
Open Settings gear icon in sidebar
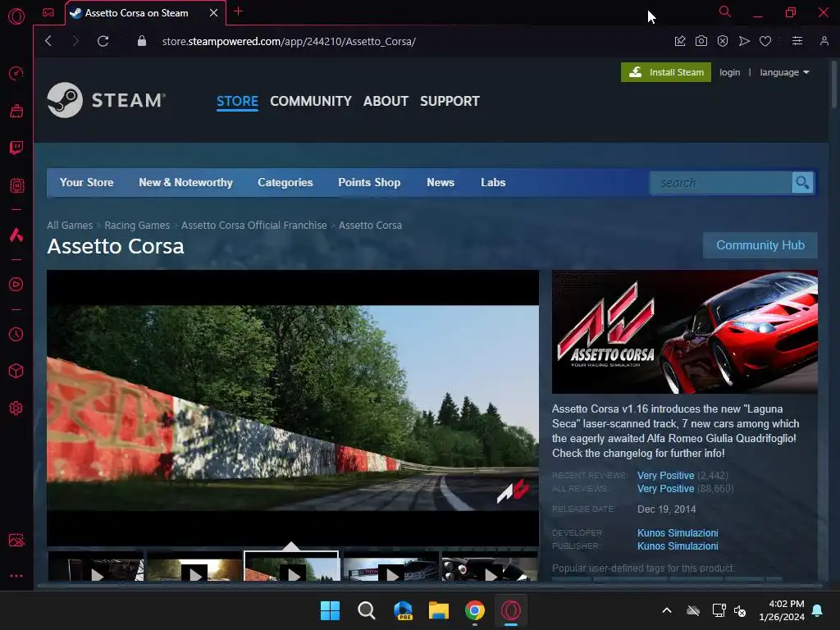point(16,409)
